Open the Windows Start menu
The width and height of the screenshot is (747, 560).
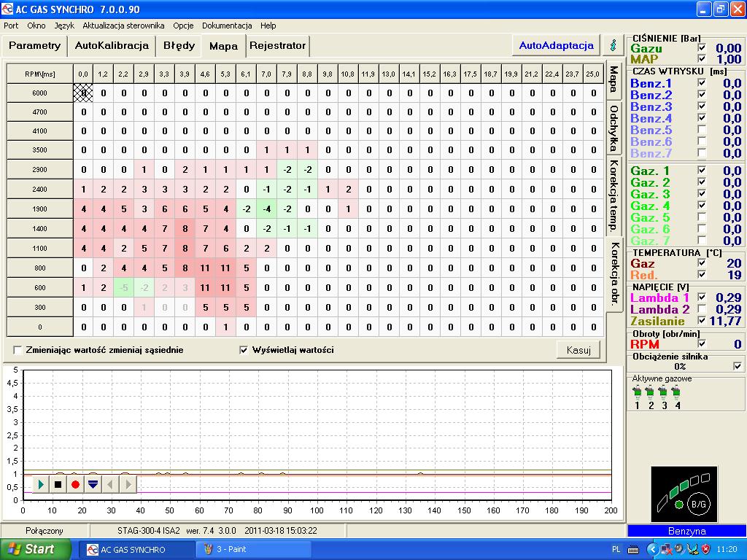click(34, 549)
